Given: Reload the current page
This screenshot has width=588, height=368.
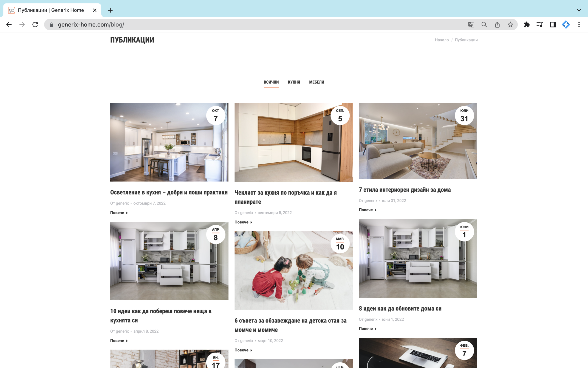Looking at the screenshot, I should pyautogui.click(x=35, y=25).
